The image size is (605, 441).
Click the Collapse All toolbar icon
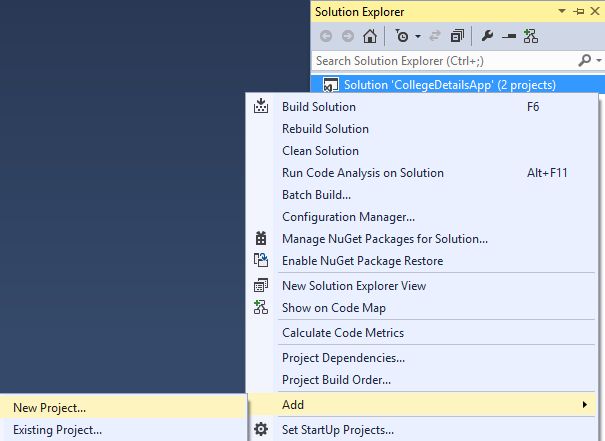coord(457,36)
